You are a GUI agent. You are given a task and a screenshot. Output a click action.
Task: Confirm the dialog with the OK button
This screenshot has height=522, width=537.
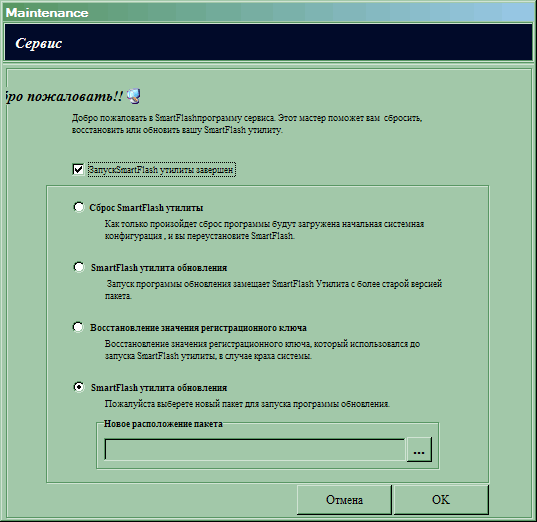pyautogui.click(x=441, y=500)
